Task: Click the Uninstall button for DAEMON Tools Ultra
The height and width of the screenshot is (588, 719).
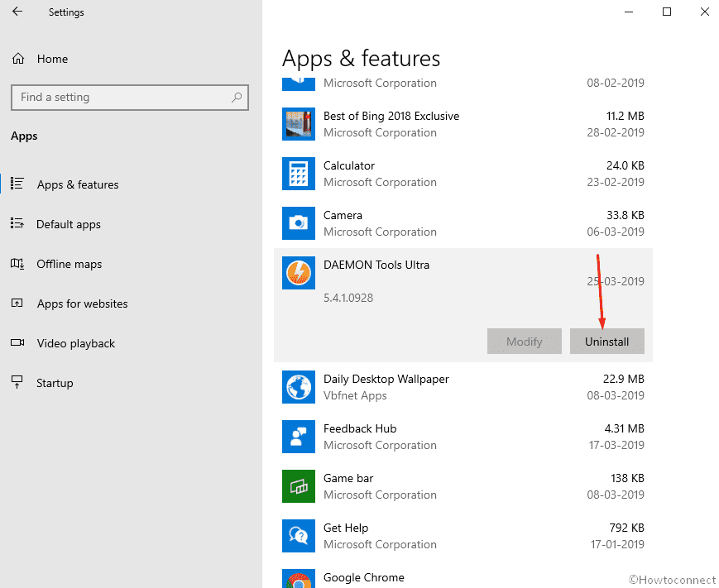Action: (606, 341)
